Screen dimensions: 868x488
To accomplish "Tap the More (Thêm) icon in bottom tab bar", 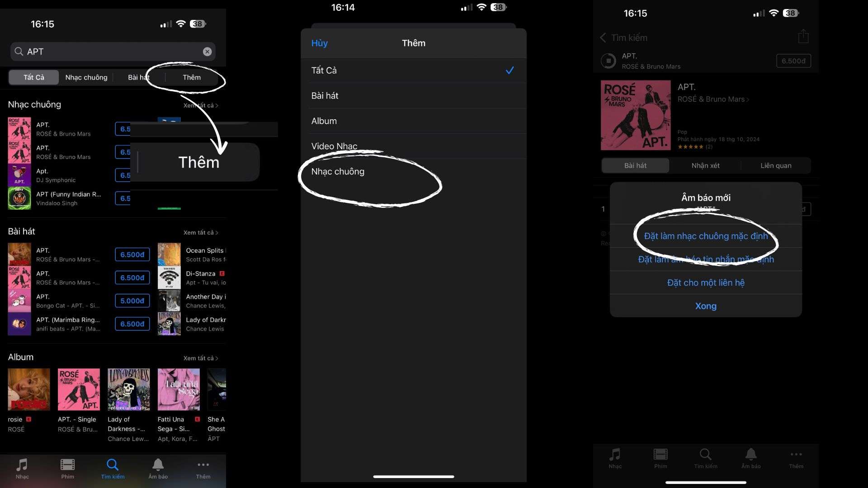I will 203,468.
